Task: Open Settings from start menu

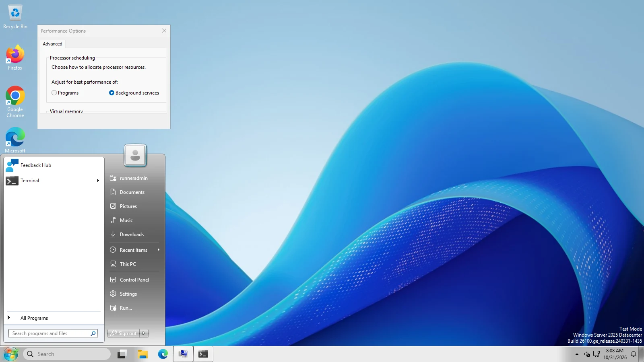Action: 135,294
